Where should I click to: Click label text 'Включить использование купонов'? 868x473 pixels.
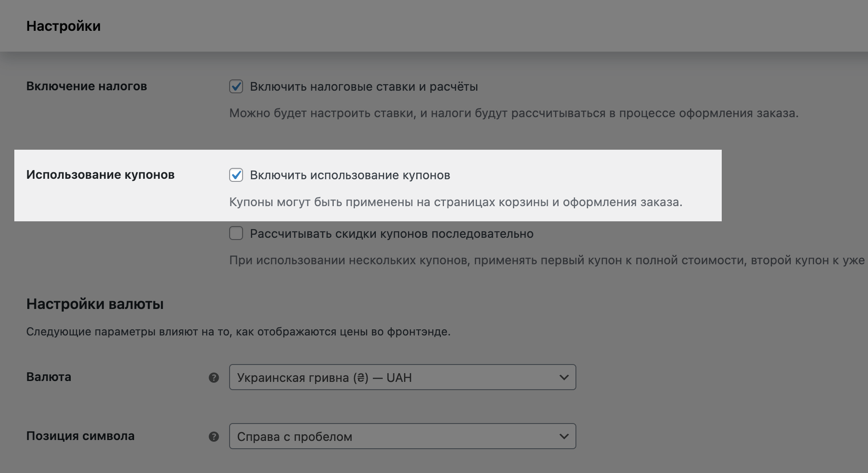pyautogui.click(x=350, y=175)
